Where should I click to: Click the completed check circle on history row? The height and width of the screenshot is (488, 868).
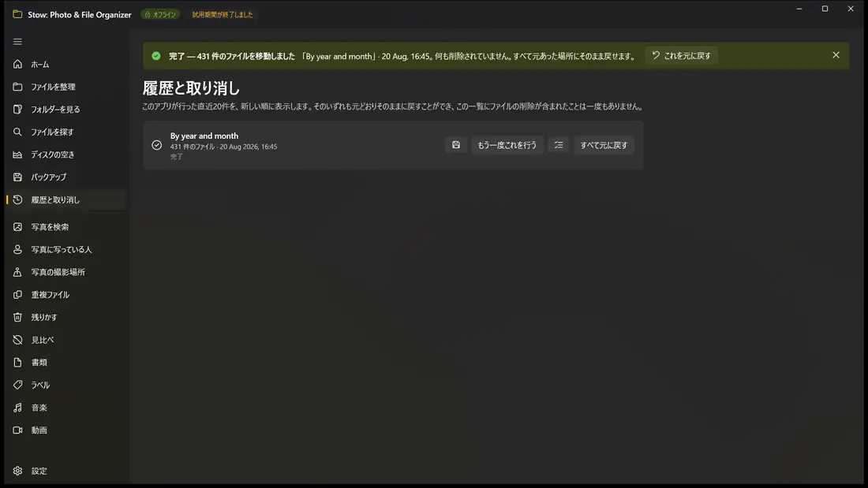tap(157, 145)
